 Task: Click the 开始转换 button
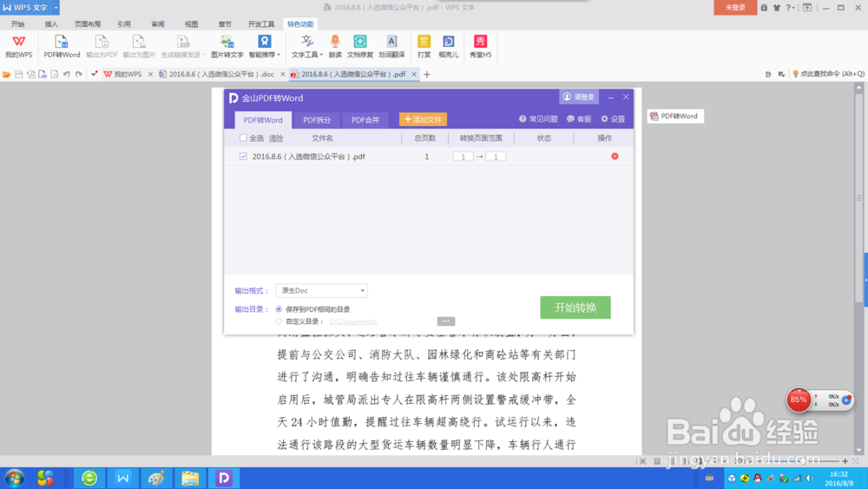pyautogui.click(x=575, y=307)
